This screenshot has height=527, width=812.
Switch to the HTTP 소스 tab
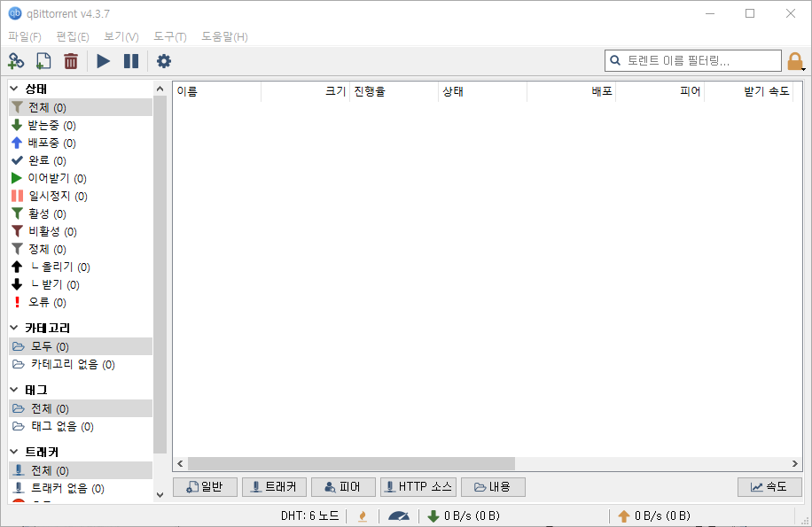(418, 486)
